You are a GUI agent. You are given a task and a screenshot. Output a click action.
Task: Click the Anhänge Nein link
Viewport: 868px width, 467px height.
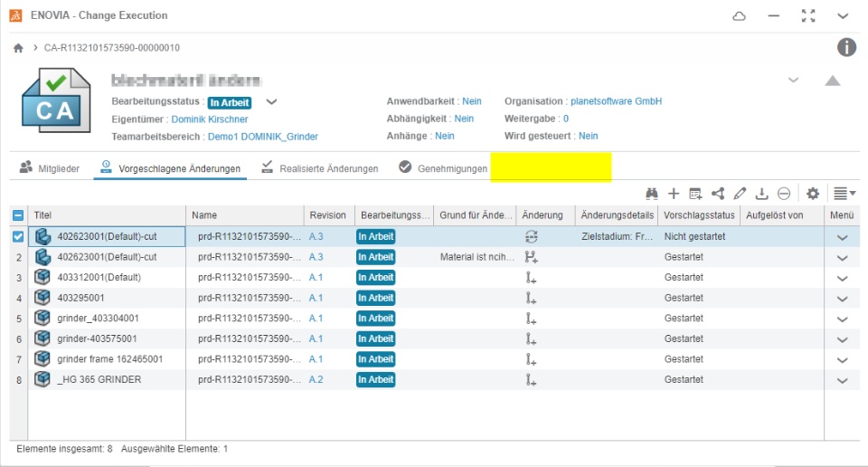pos(445,136)
